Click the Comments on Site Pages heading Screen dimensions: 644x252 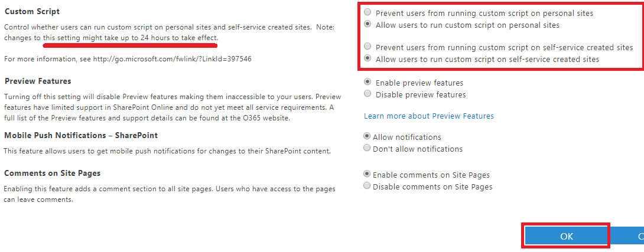tap(52, 173)
